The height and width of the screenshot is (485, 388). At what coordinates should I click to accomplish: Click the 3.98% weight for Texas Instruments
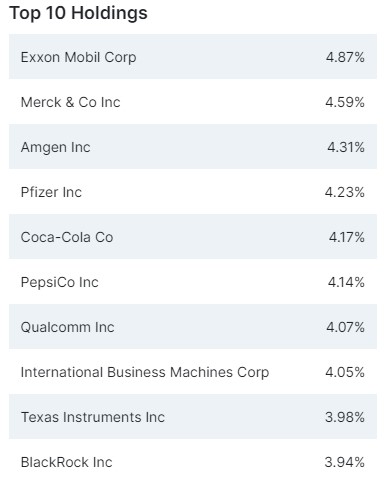[x=345, y=417]
